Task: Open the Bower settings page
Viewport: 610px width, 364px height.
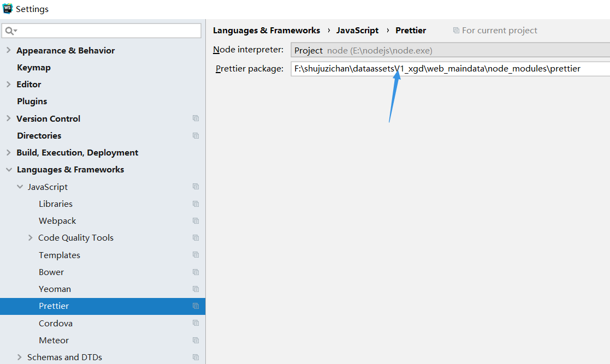Action: [x=51, y=272]
